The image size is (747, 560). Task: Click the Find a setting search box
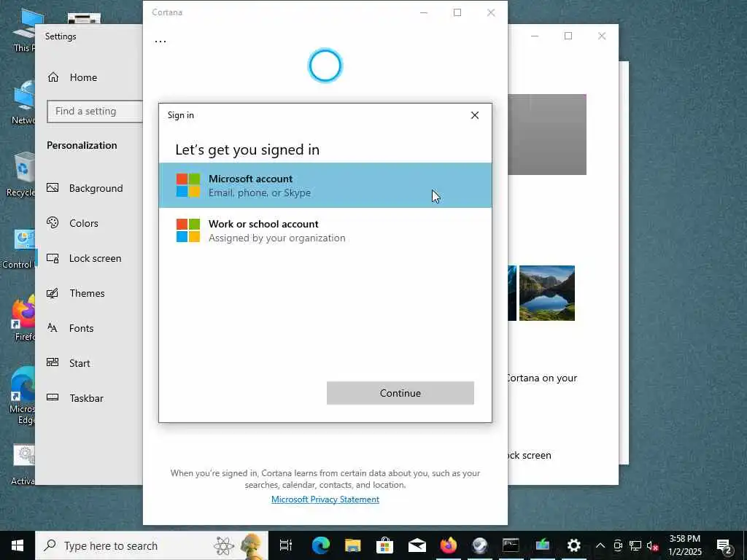[x=95, y=111]
